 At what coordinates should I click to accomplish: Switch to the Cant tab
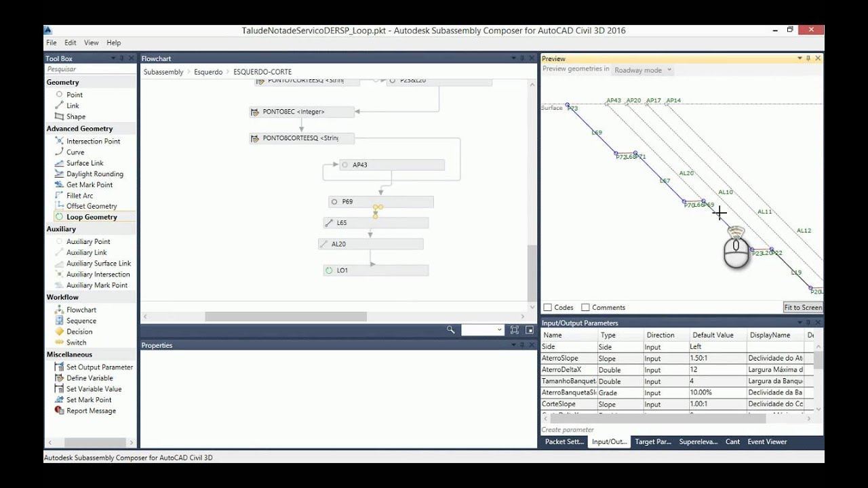tap(732, 442)
